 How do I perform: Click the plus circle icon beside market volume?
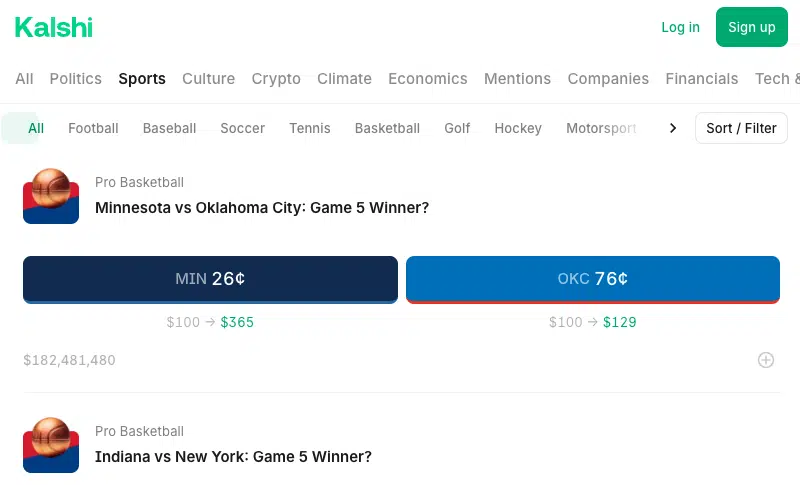click(x=765, y=360)
